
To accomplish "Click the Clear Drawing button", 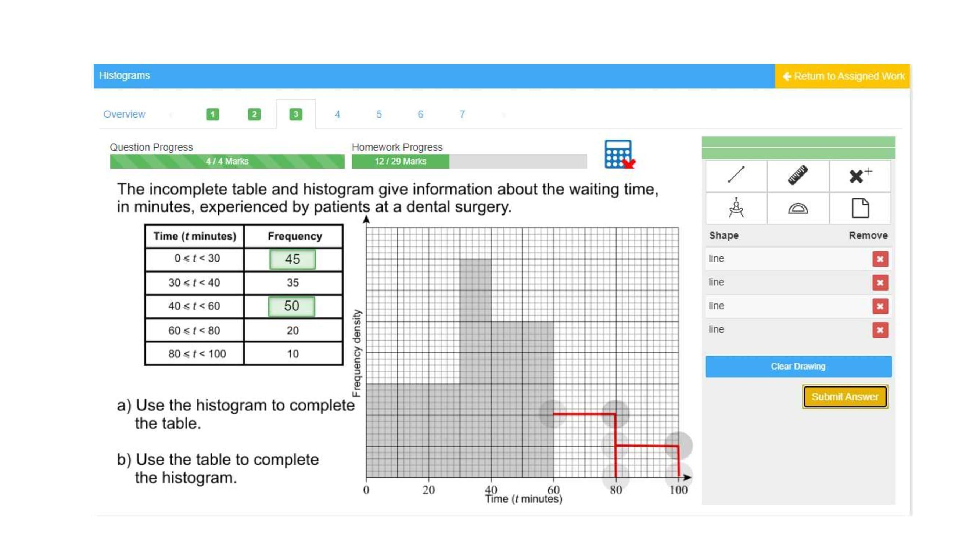I will pos(798,366).
